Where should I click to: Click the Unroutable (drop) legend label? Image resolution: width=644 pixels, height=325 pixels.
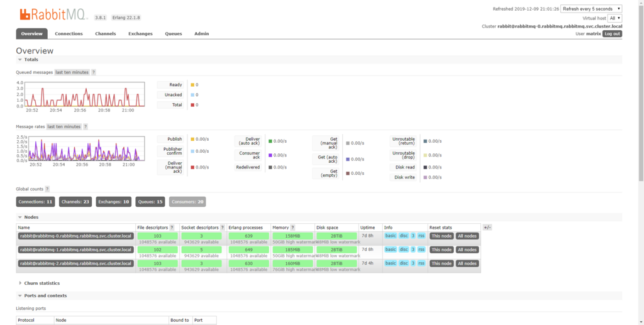tap(403, 155)
